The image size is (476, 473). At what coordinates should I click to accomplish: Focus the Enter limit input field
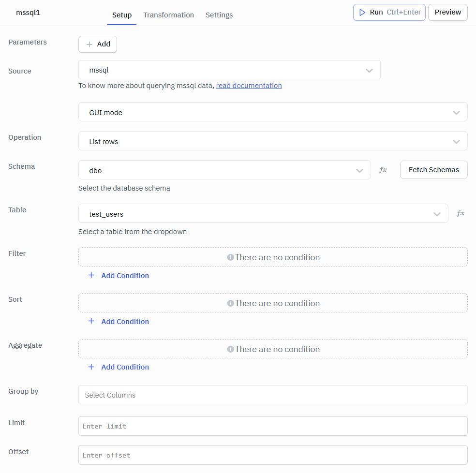(273, 426)
